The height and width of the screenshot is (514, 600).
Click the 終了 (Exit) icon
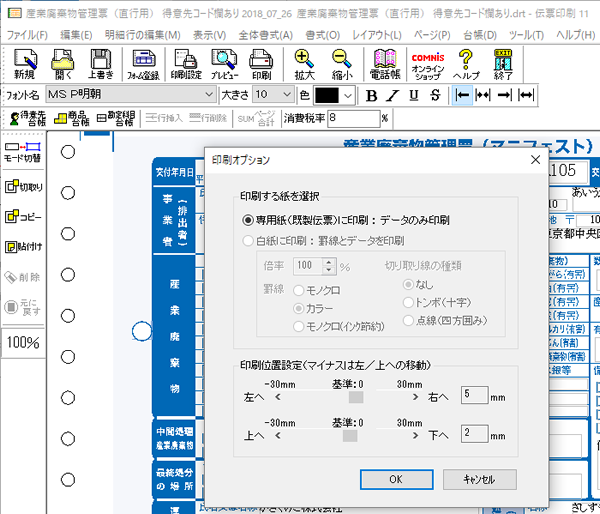503,64
